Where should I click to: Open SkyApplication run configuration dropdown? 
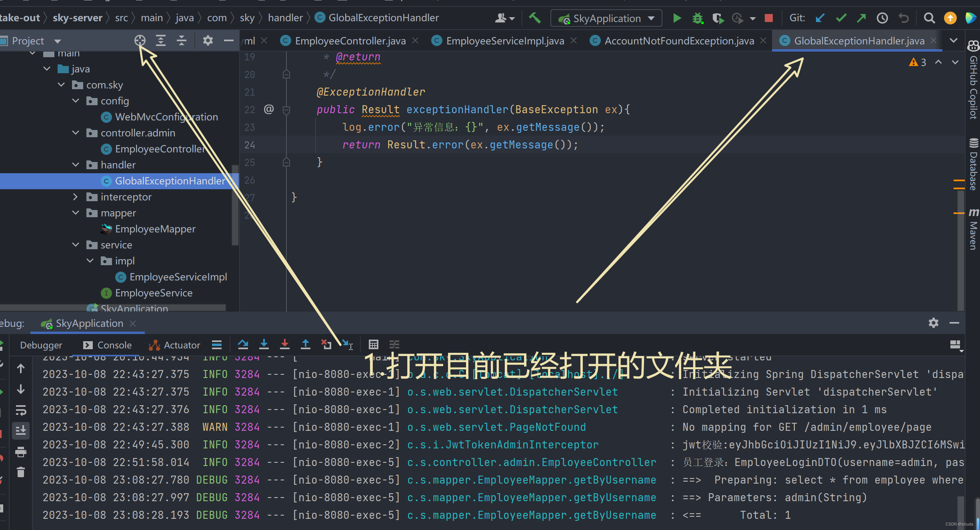pyautogui.click(x=606, y=18)
